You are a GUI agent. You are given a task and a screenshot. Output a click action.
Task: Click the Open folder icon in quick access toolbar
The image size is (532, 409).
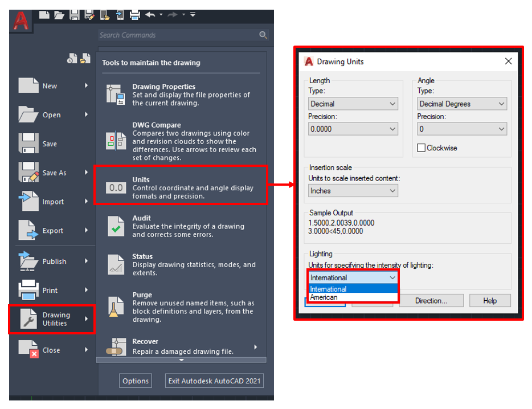(x=59, y=15)
